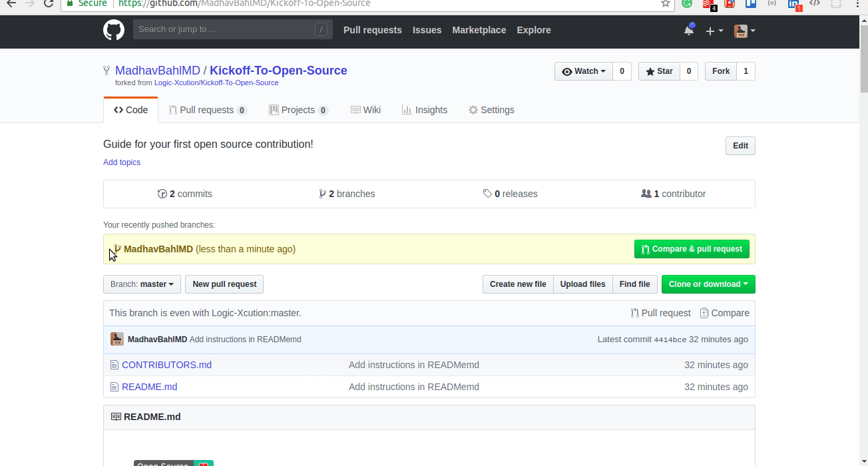This screenshot has height=466, width=868.
Task: Edit the repository description
Action: point(740,146)
